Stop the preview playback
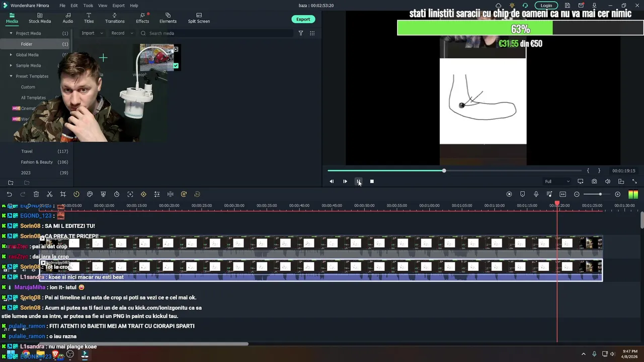 [x=372, y=182]
